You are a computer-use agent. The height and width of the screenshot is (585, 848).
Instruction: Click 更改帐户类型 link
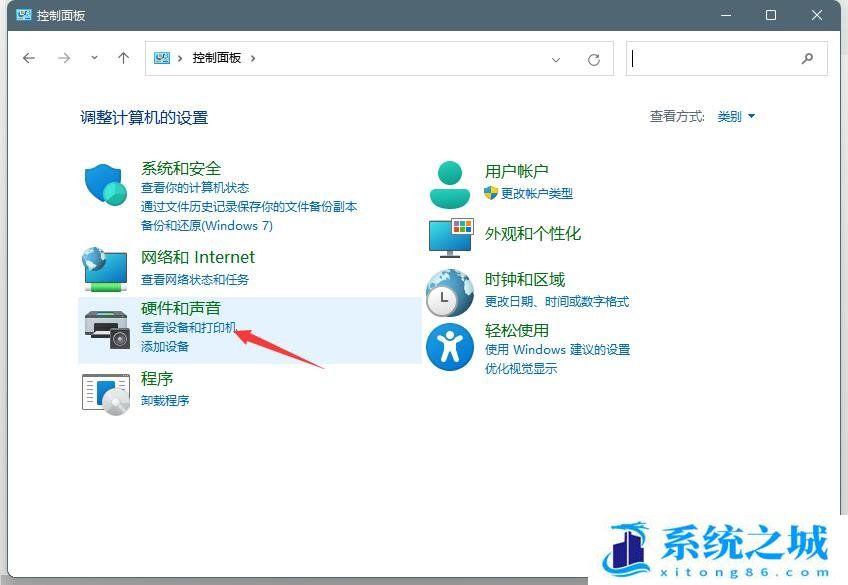[536, 194]
